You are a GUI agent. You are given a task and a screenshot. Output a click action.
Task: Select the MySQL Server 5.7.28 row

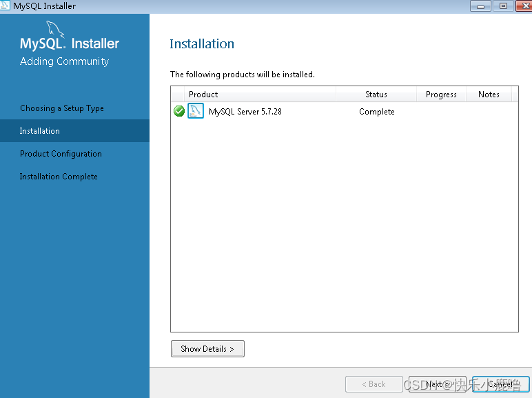(x=345, y=111)
